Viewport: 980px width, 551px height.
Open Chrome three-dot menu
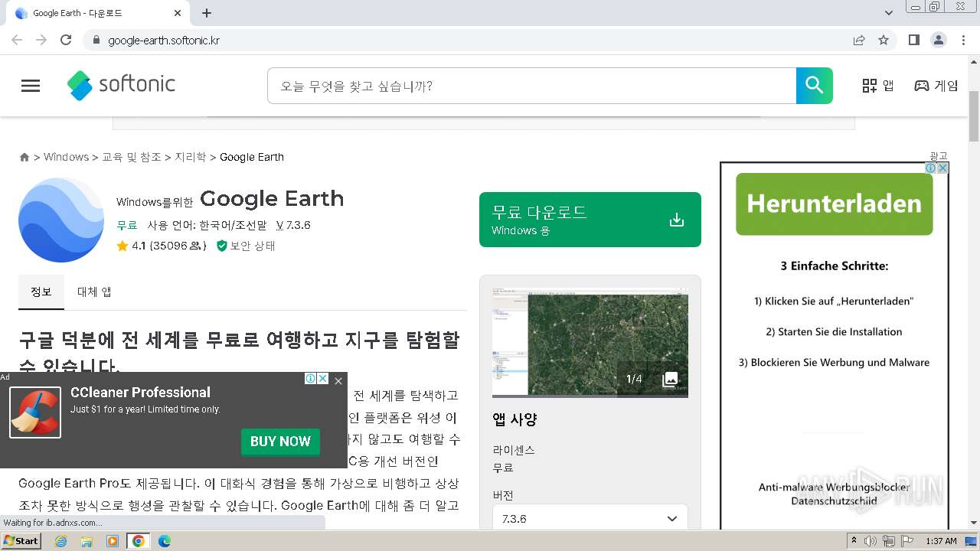click(964, 40)
